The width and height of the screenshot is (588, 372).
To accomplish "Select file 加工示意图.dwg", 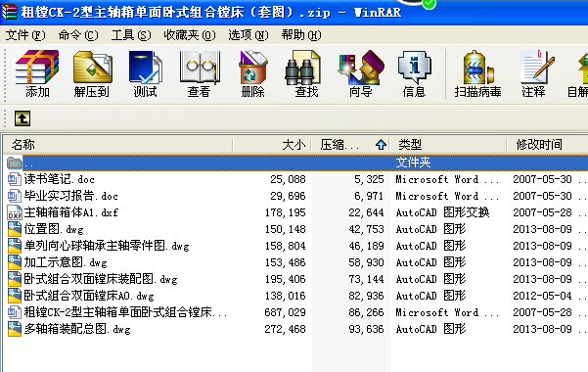I will [x=66, y=262].
